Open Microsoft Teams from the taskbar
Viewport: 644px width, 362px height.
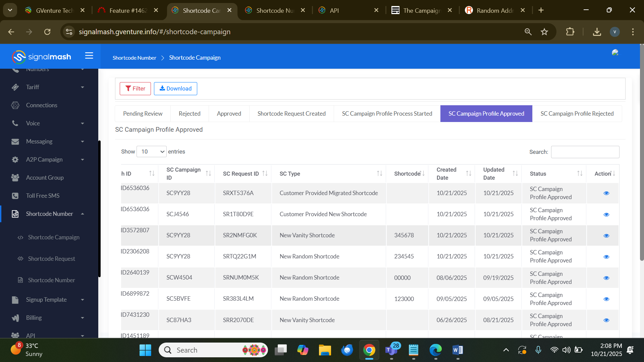tap(391, 350)
